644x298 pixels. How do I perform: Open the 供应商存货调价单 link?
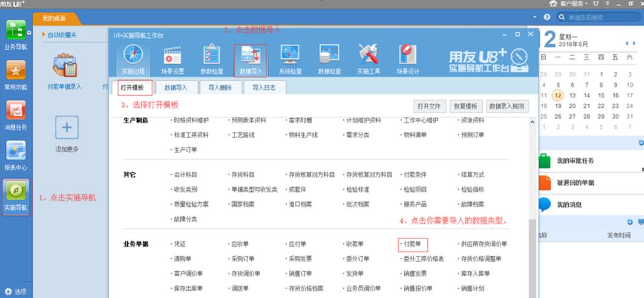(x=484, y=244)
